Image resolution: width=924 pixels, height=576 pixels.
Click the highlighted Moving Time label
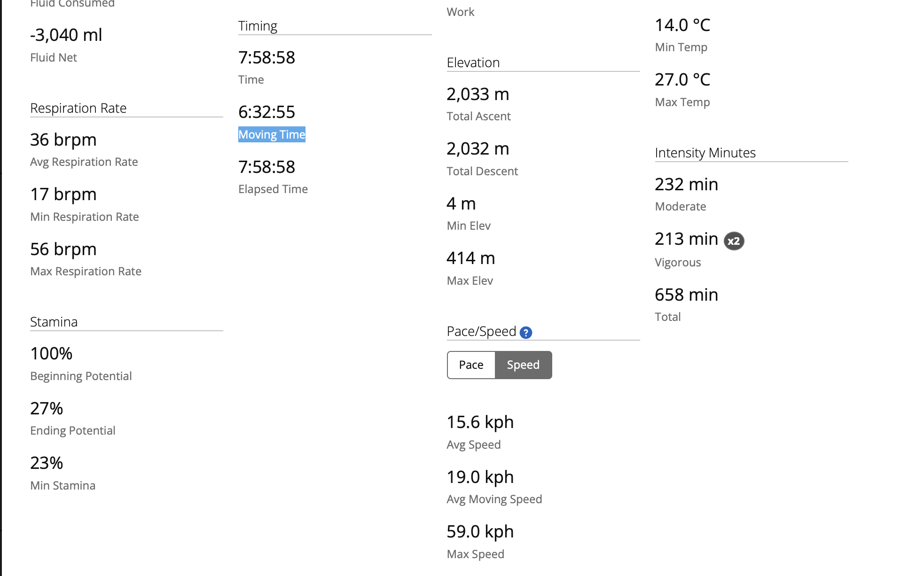point(272,134)
